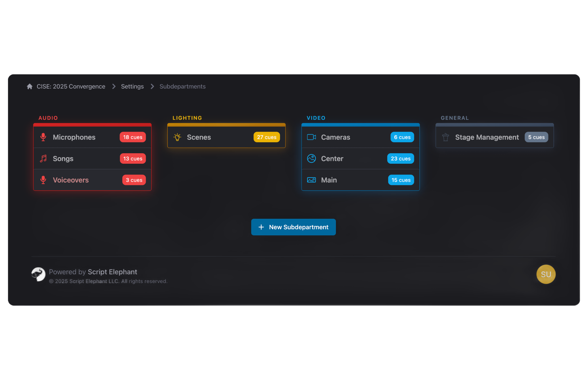Click the lightbulb icon beside Scenes

tap(177, 137)
